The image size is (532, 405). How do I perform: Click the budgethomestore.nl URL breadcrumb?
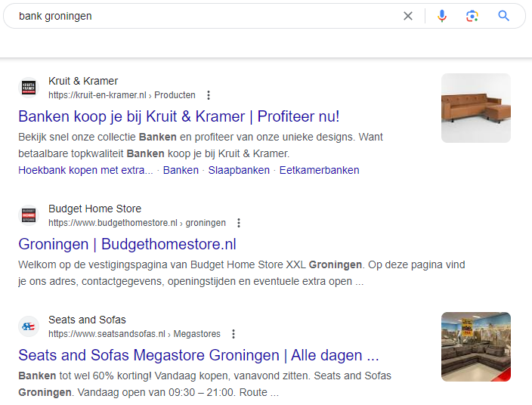(x=137, y=222)
